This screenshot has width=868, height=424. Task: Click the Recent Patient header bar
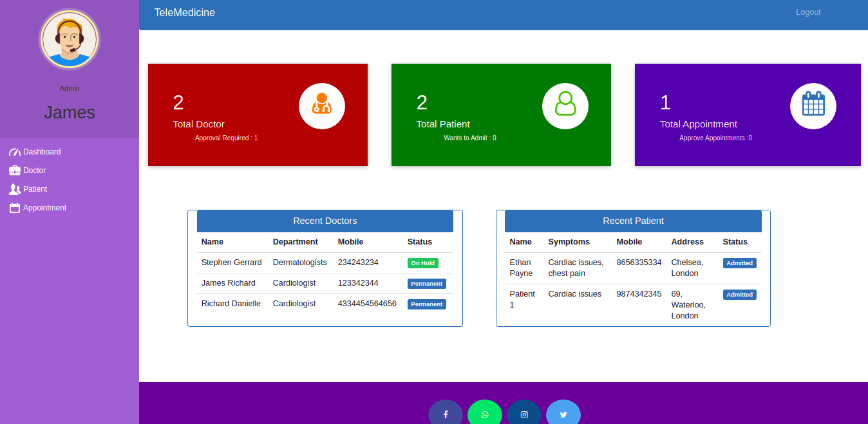click(x=633, y=221)
